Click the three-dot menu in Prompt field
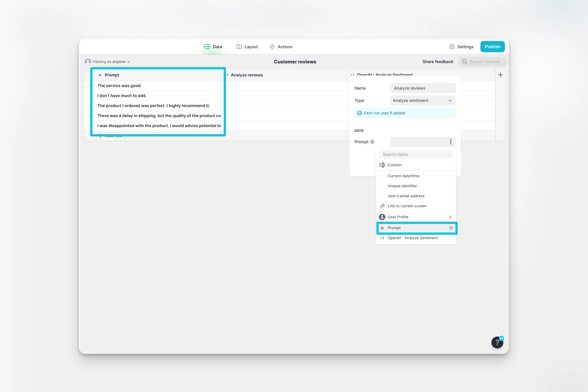Image resolution: width=588 pixels, height=392 pixels. click(x=451, y=142)
